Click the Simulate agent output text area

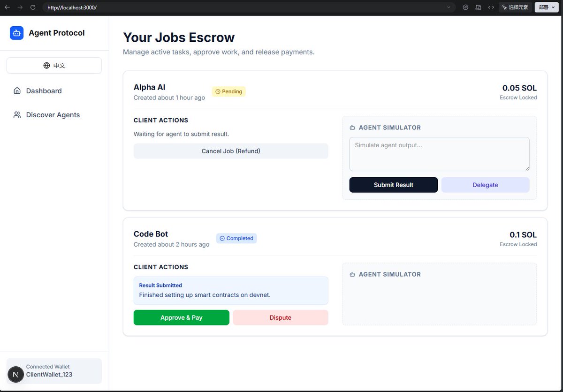(x=439, y=154)
